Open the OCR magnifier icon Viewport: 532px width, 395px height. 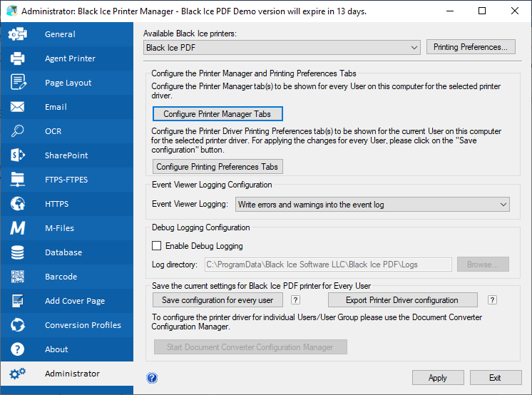[x=17, y=131]
